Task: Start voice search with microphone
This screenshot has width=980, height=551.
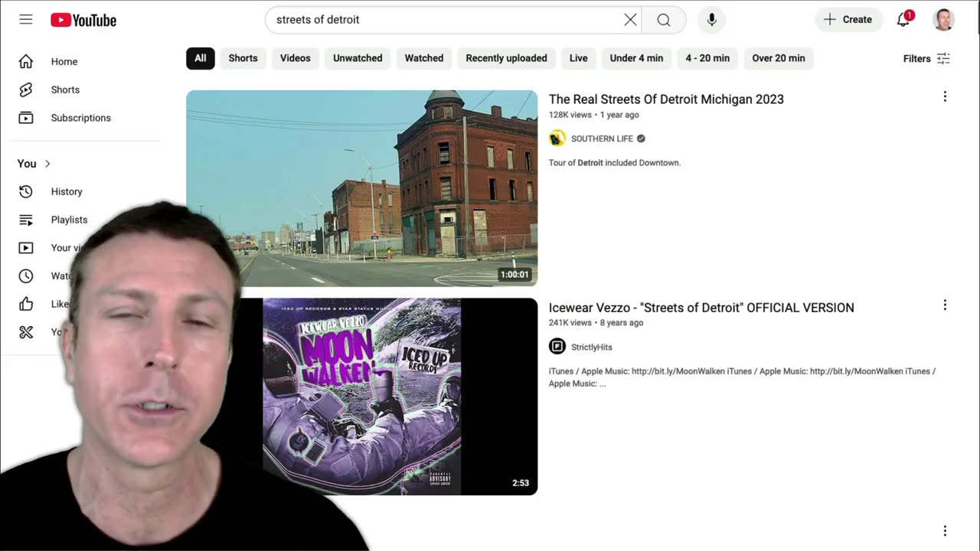Action: click(x=711, y=20)
